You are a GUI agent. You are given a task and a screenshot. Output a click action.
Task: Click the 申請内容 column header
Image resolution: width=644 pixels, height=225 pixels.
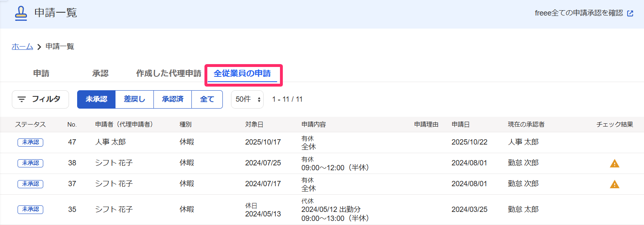point(313,125)
